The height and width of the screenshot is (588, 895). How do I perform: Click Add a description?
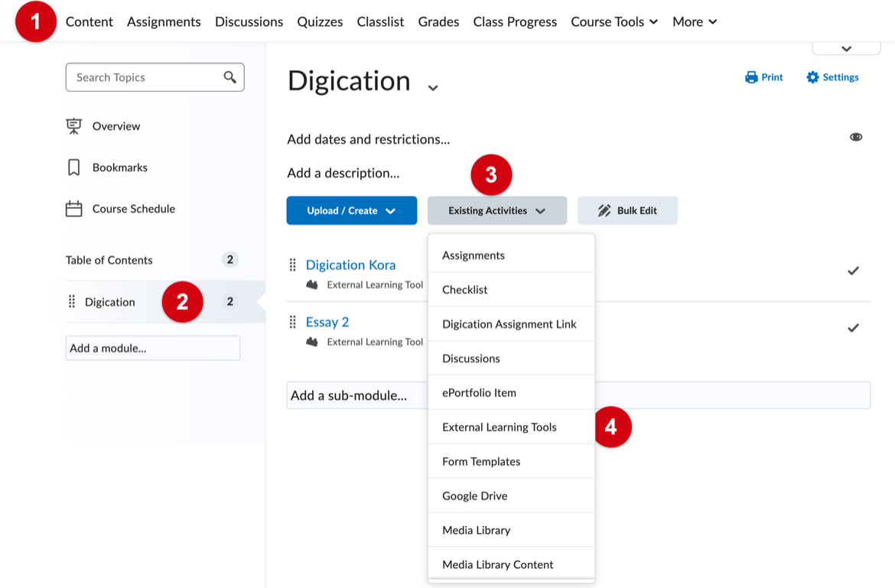tap(343, 173)
